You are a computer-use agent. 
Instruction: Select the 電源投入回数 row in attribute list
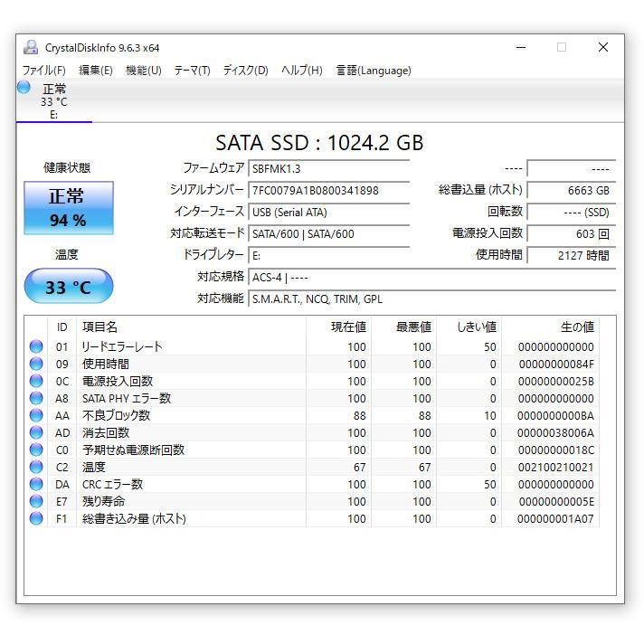(314, 381)
